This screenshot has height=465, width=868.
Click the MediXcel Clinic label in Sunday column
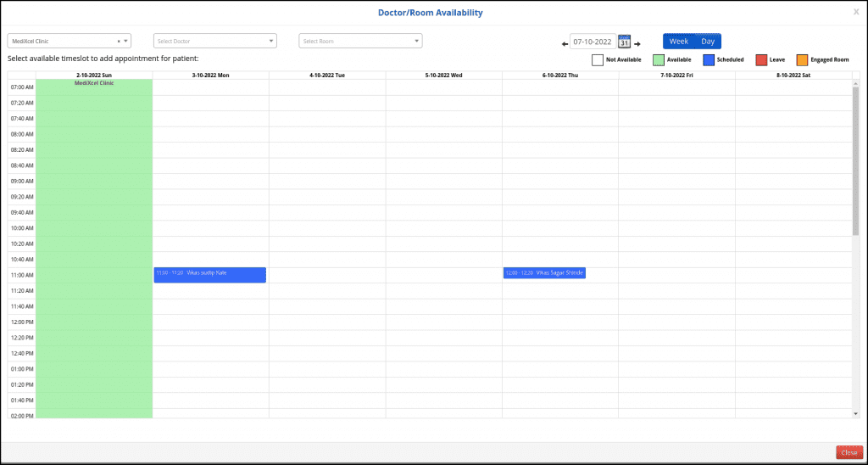click(94, 82)
